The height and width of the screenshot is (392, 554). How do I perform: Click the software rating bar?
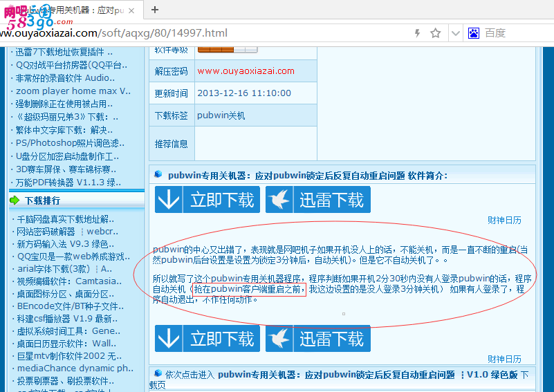pyautogui.click(x=228, y=50)
